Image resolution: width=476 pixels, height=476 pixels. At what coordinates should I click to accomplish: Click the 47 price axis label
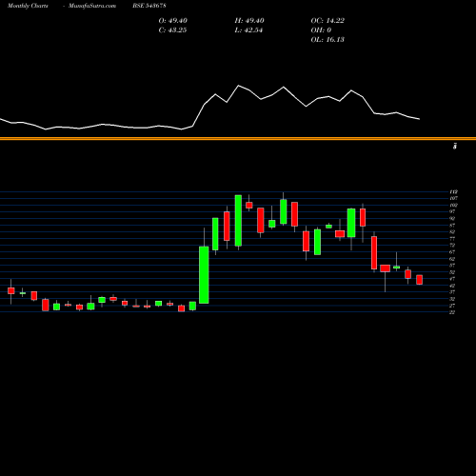[452, 279]
